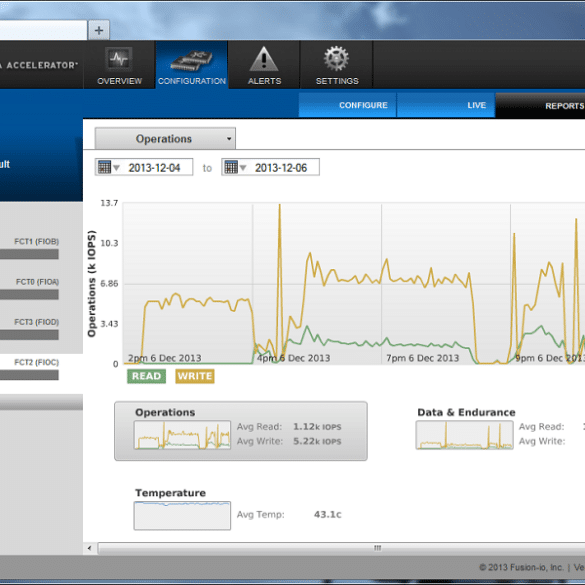Select the Operations summary card thumbnail

[182, 435]
